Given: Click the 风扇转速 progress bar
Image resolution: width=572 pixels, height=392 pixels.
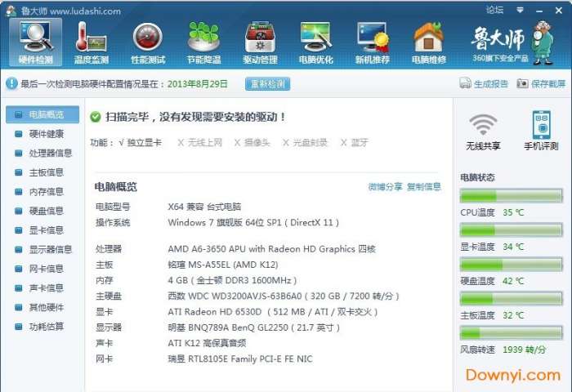Looking at the screenshot, I should tap(511, 333).
